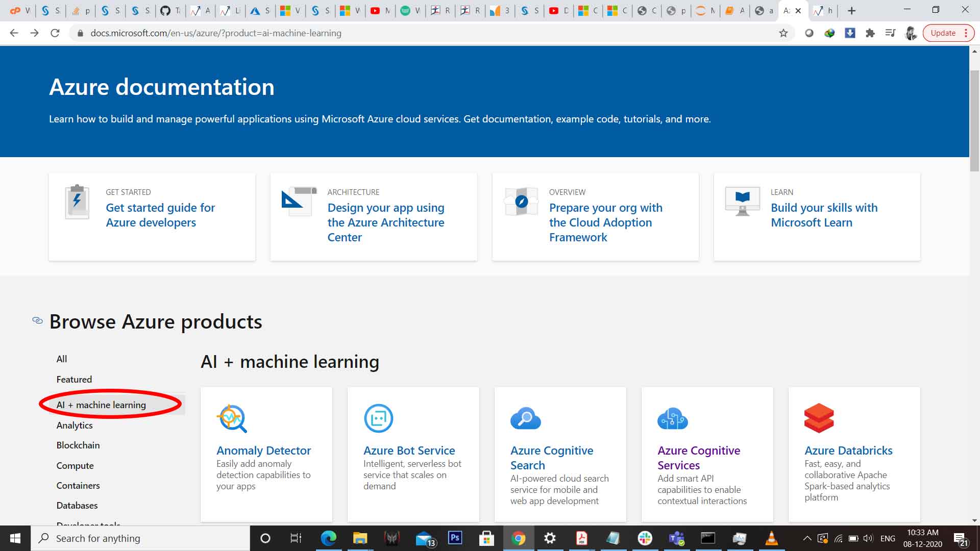Open Get started guide for Azure developers

(x=160, y=215)
